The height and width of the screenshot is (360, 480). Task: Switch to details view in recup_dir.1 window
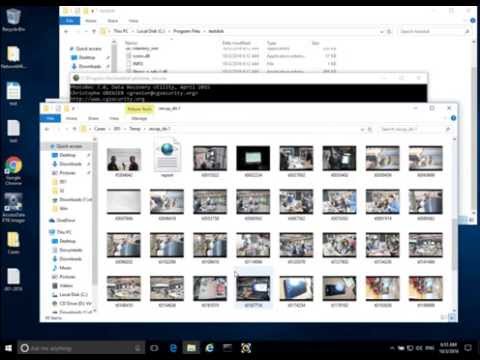point(445,318)
